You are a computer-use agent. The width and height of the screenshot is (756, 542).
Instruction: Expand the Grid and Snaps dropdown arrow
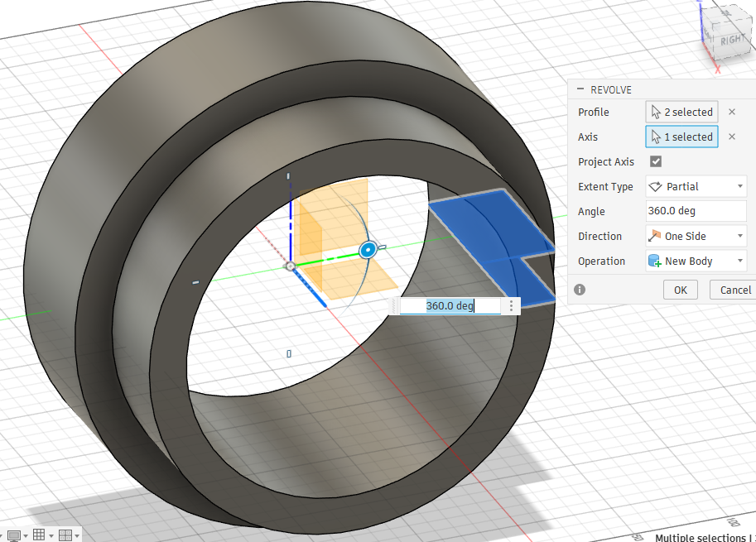coord(51,535)
